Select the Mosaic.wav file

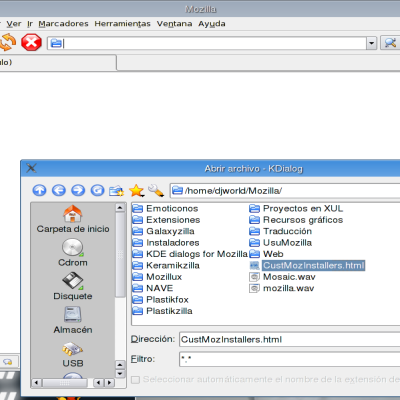coord(282,277)
